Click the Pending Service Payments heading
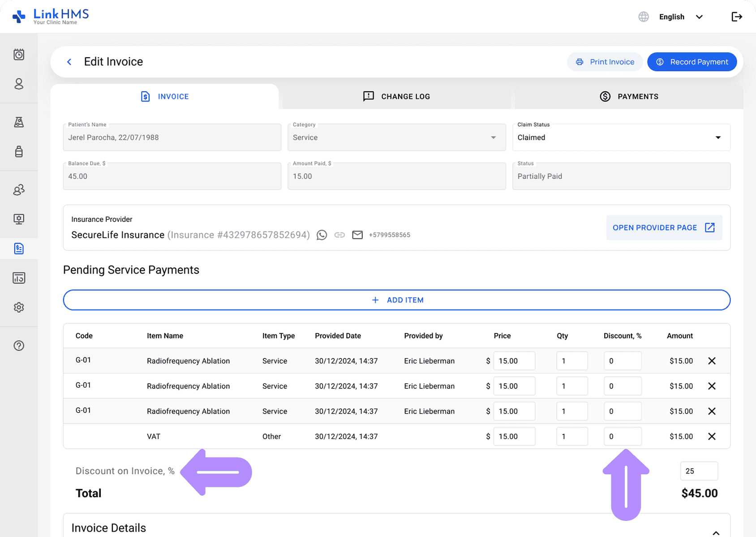This screenshot has height=537, width=756. point(131,270)
